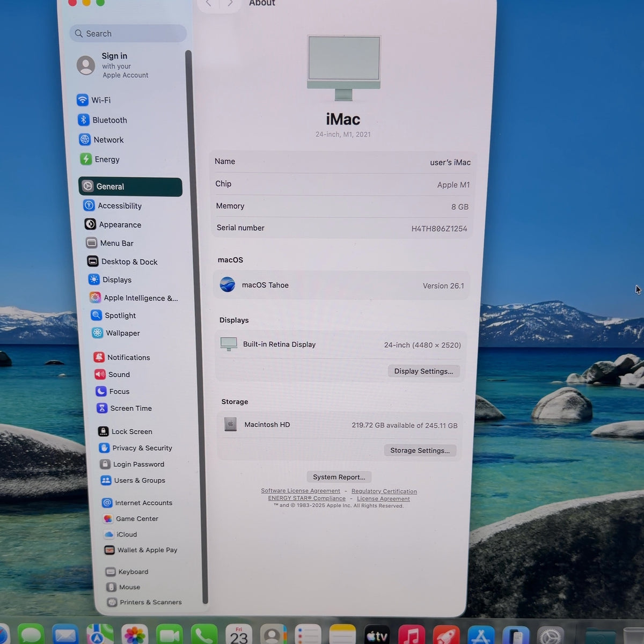The image size is (644, 644).
Task: Sign in with your Apple Account
Action: point(113,65)
